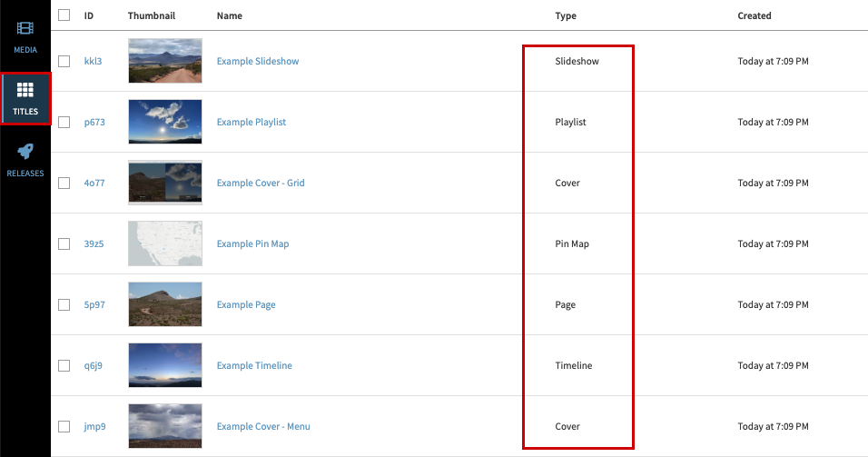This screenshot has height=457, width=868.
Task: Open the 5p97 ID link
Action: click(x=94, y=304)
